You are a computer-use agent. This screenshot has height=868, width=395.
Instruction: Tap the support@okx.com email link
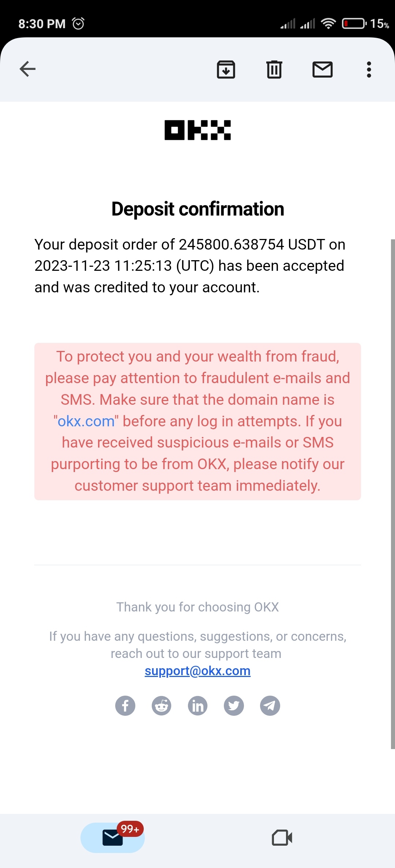point(197,671)
